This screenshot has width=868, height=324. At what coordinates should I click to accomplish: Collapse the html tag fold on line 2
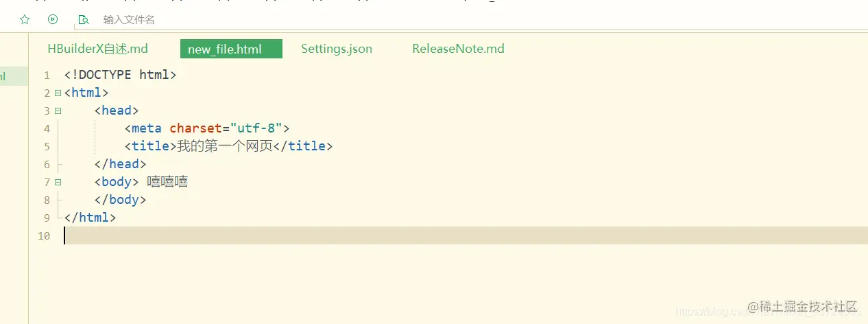[58, 93]
